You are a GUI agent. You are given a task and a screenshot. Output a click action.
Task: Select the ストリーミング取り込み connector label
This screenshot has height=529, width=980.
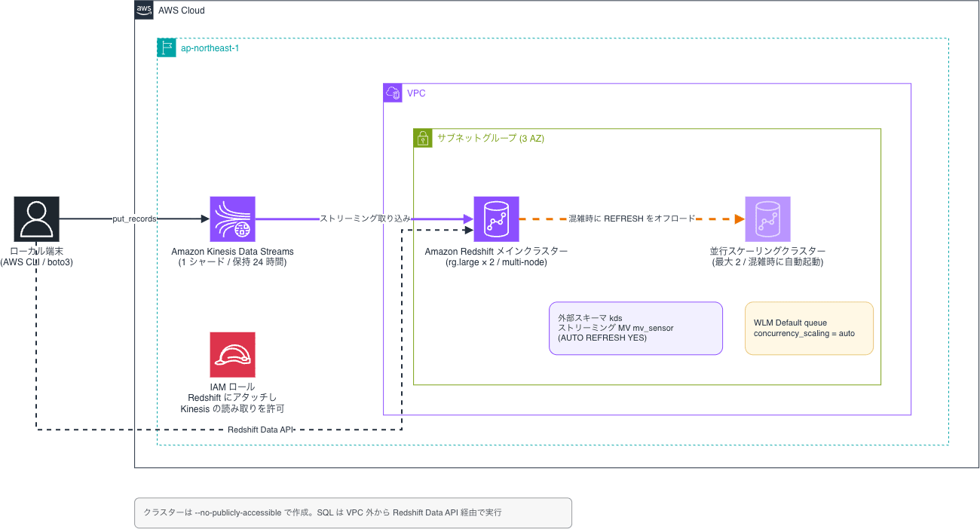366,219
